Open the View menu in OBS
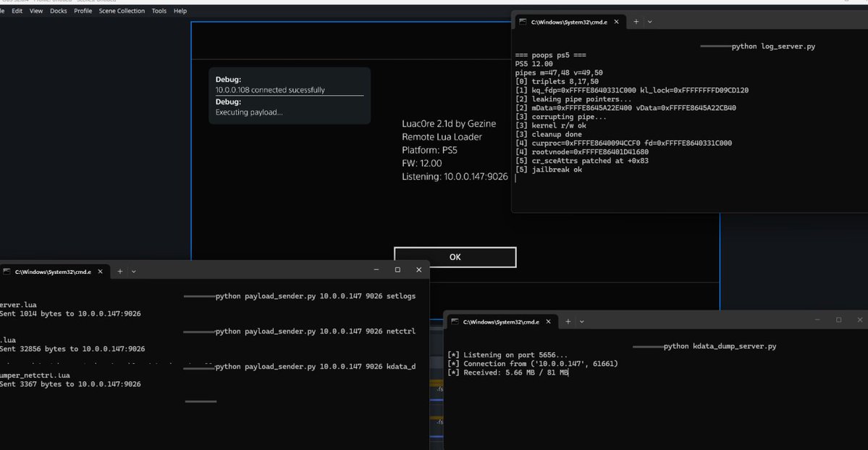The image size is (868, 450). point(36,11)
